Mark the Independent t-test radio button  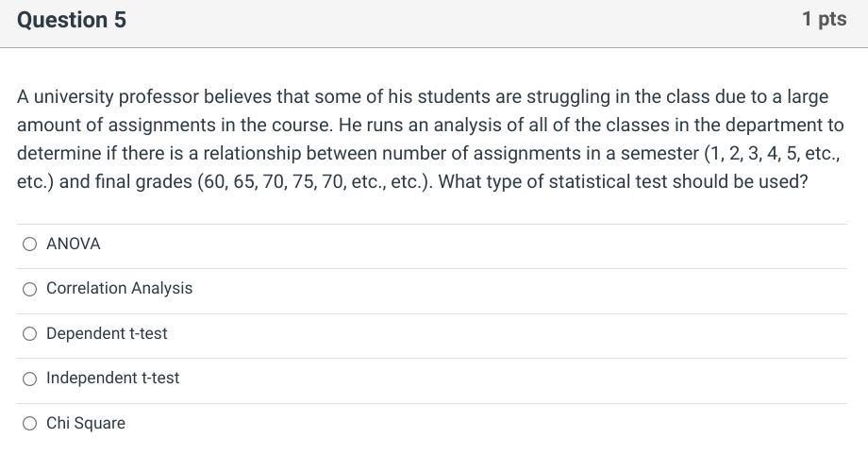pos(31,379)
